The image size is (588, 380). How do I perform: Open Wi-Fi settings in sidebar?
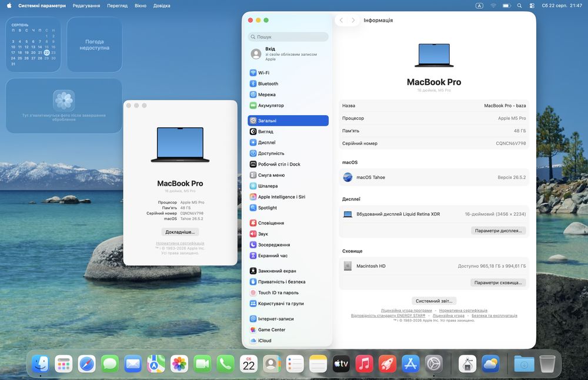pos(288,73)
